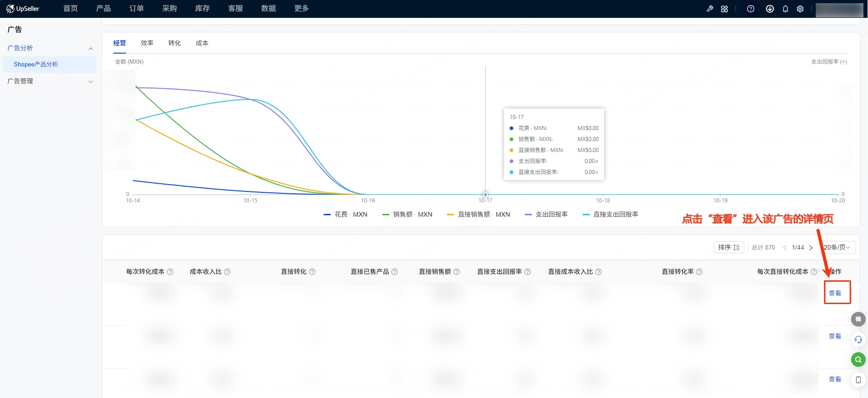This screenshot has width=868, height=398.
Task: Click the UpSeller logo
Action: tap(23, 9)
